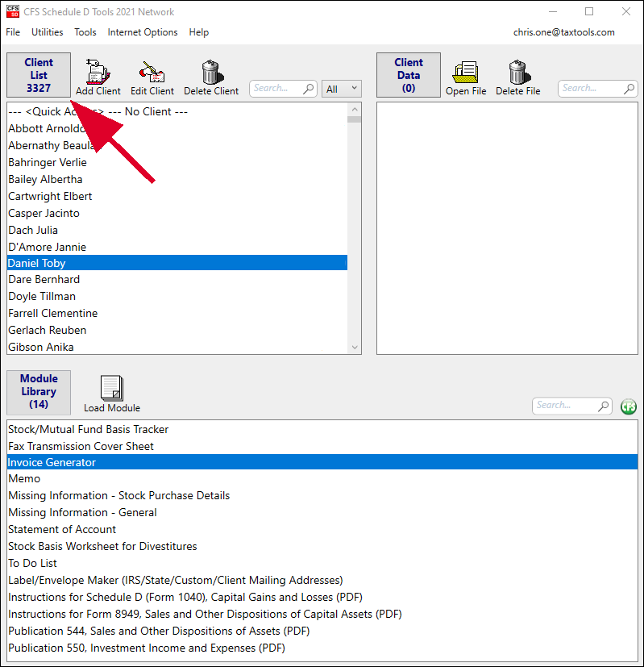Select the Invoice Generator module

(322, 462)
